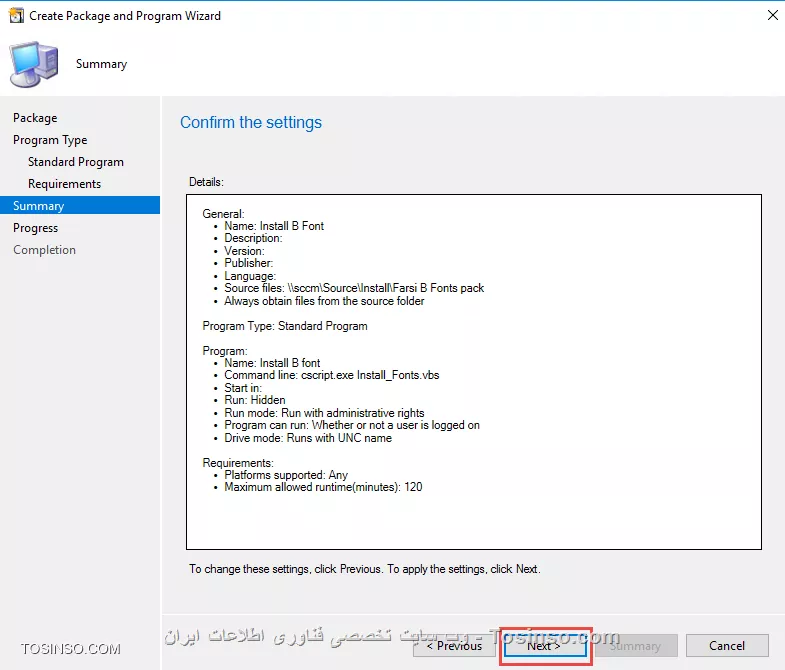
Task: Click the computer icon beside the Summary header
Action: (34, 65)
